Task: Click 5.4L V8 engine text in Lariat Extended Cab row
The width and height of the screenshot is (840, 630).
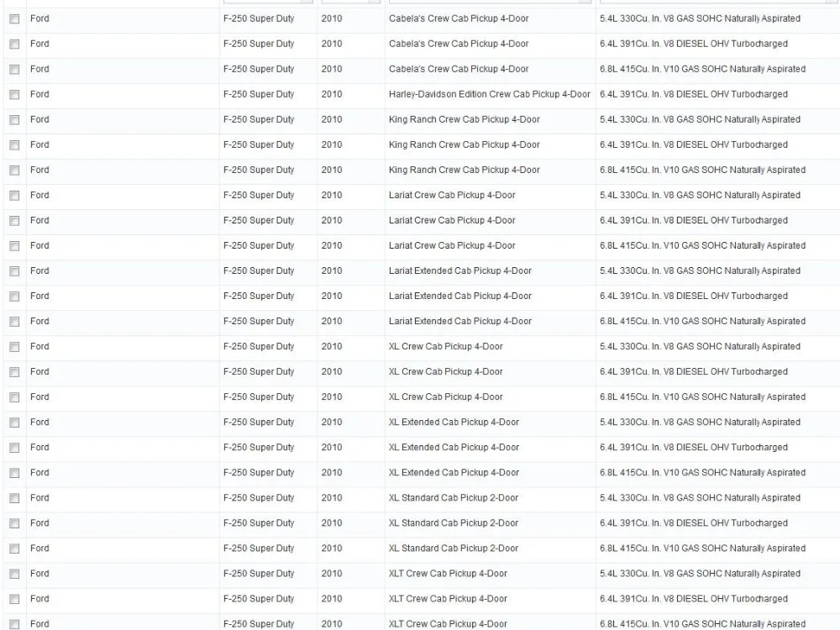Action: [701, 270]
